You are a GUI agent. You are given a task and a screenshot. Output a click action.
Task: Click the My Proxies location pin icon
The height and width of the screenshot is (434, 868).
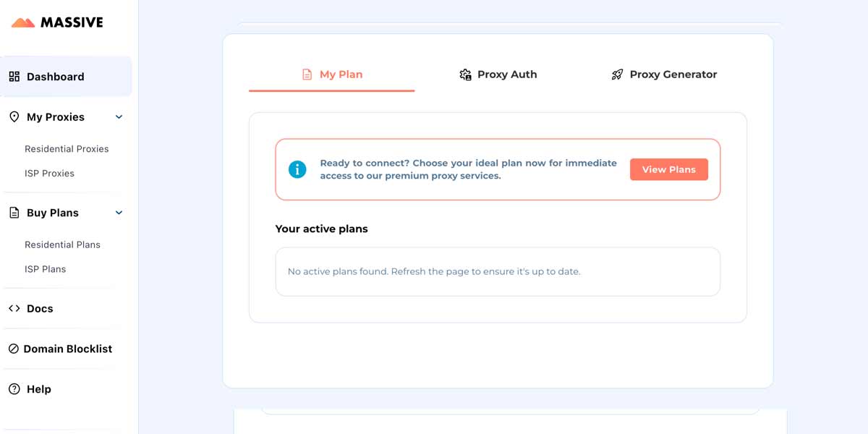click(x=14, y=117)
